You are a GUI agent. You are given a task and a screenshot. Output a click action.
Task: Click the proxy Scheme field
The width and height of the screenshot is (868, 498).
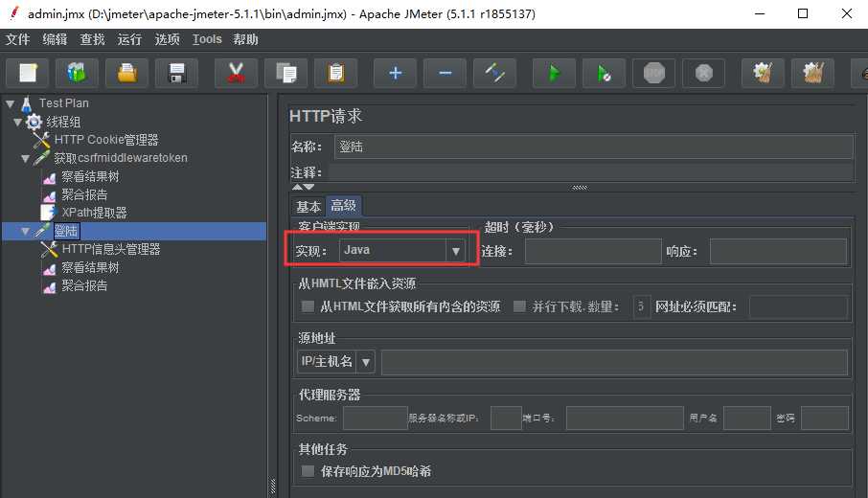(376, 419)
